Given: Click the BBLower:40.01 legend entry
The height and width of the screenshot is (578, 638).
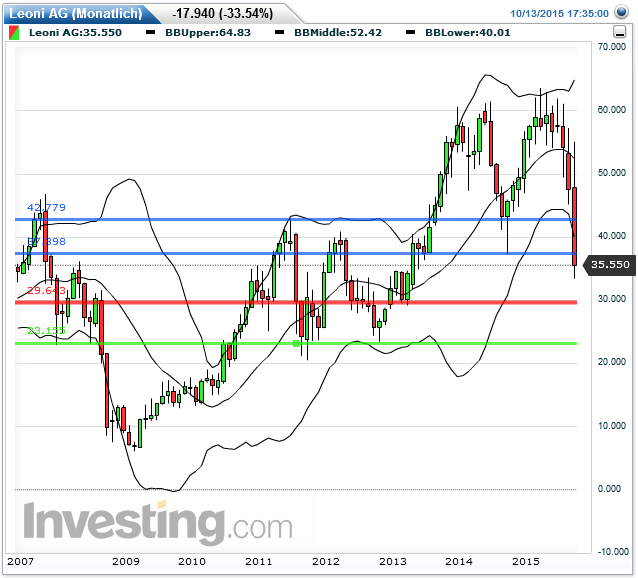Looking at the screenshot, I should (x=468, y=33).
